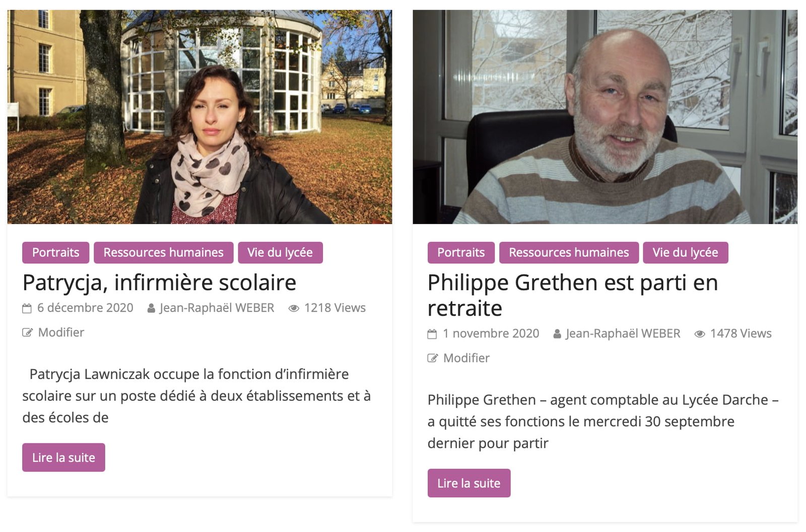Screen dimensions: 806x532
Task: Click calendar icon beside 1 novembre 2020
Action: coord(432,334)
